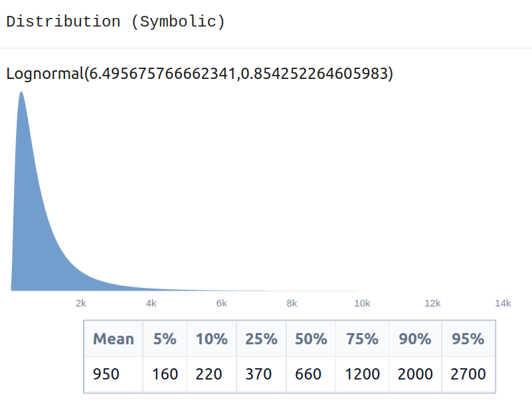Select the mean value 950 cell

pos(114,374)
